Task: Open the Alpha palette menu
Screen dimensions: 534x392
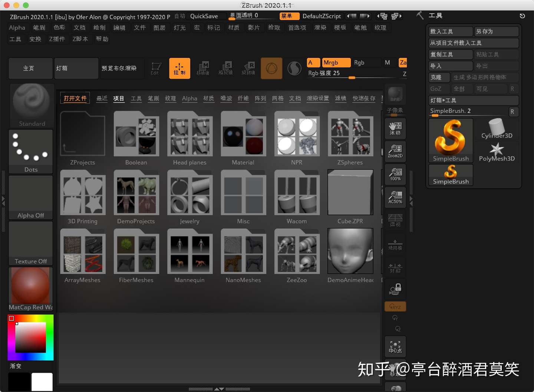Action: coord(17,27)
